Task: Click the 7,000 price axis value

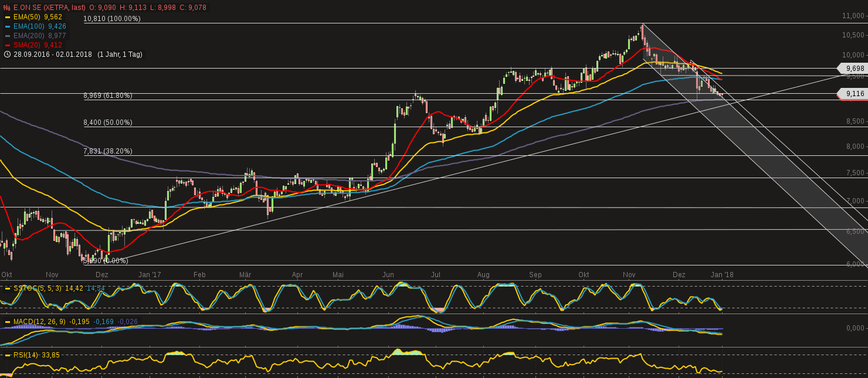Action: point(856,201)
